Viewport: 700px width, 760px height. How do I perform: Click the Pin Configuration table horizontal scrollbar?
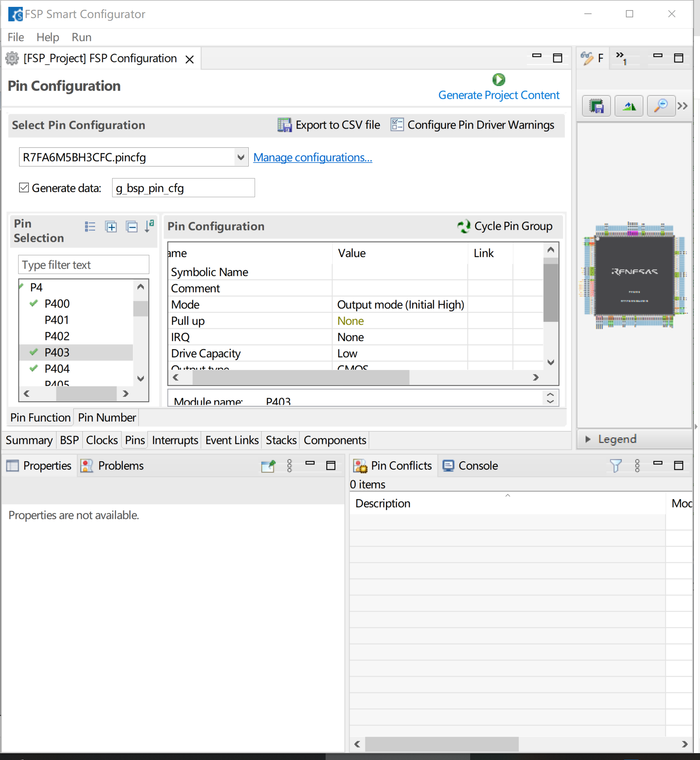coord(300,377)
